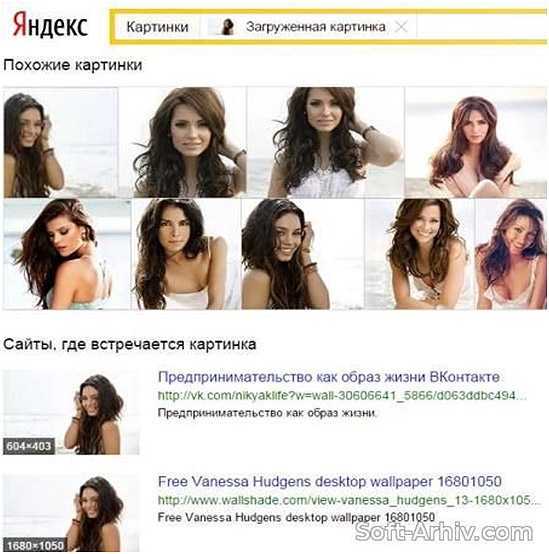The width and height of the screenshot is (549, 554).
Task: Click the wallshade.com green URL
Action: [x=348, y=500]
